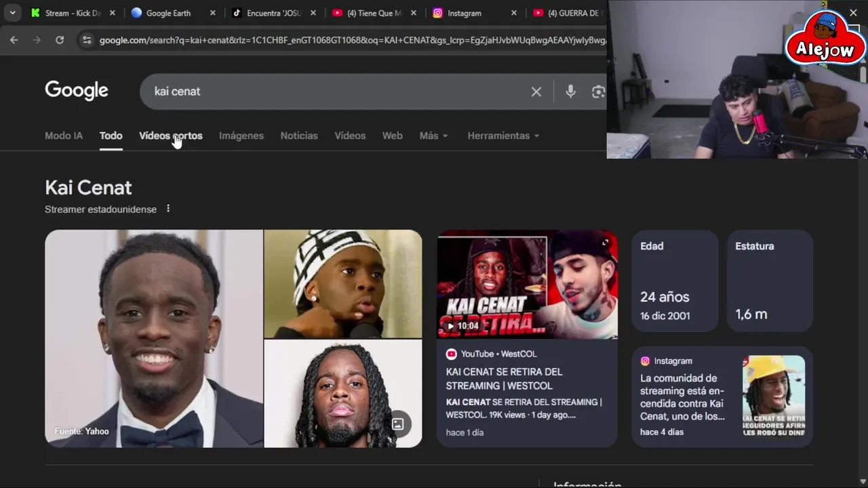Click the browser Back arrow

tap(14, 40)
